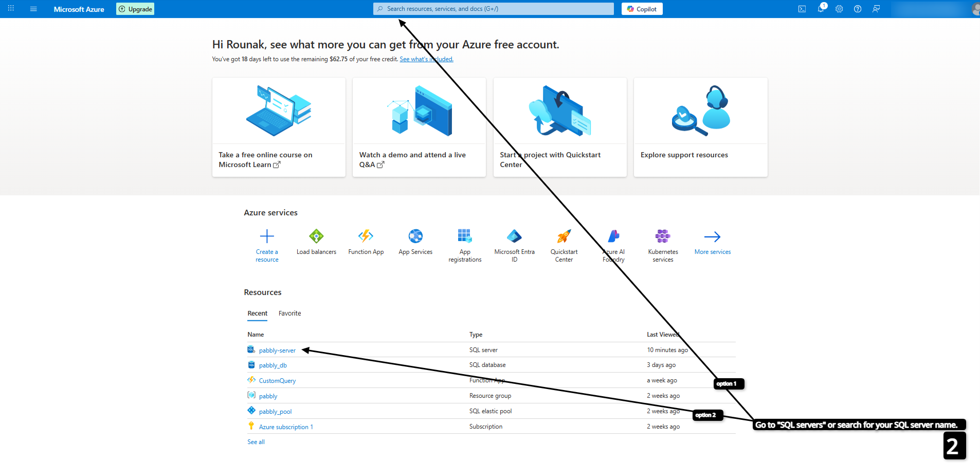Viewport: 980px width, 463px height.
Task: Expand More services arrow
Action: click(712, 237)
